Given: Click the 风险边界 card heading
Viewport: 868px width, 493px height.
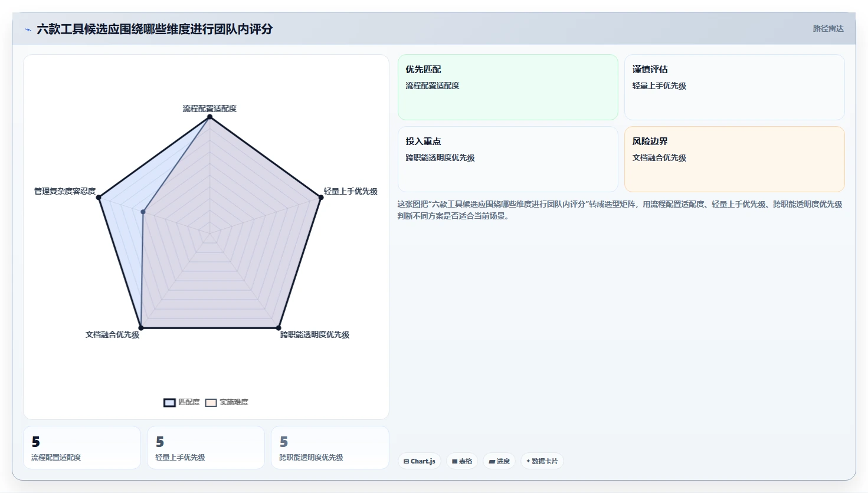Looking at the screenshot, I should 650,142.
